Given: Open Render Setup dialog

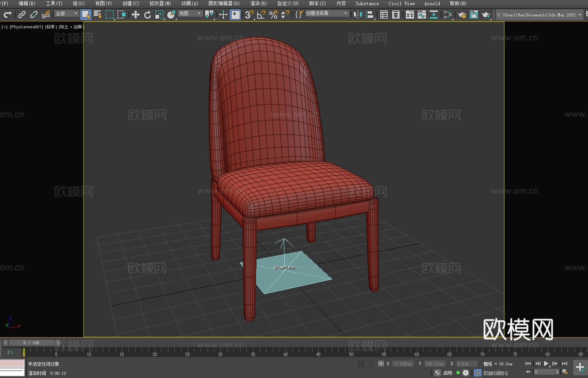Looking at the screenshot, I should click(462, 14).
